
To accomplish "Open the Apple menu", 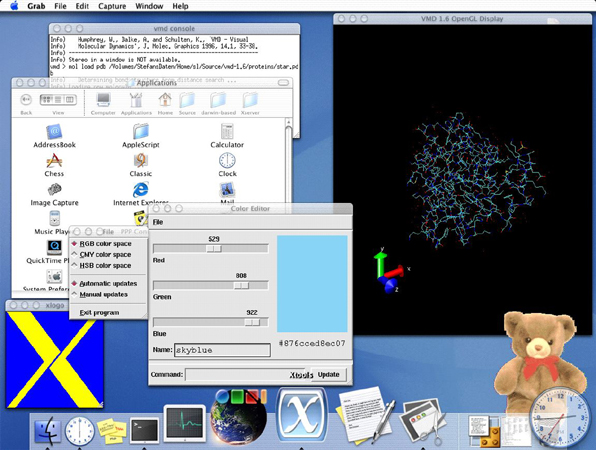I will click(x=14, y=6).
